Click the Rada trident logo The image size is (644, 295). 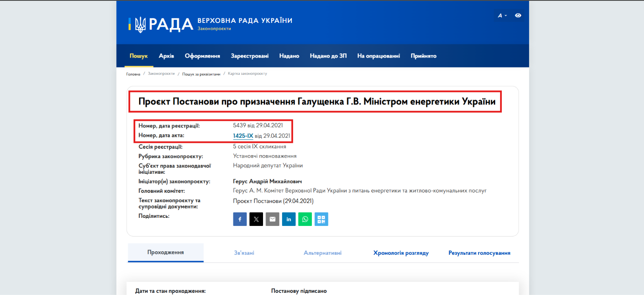[140, 24]
